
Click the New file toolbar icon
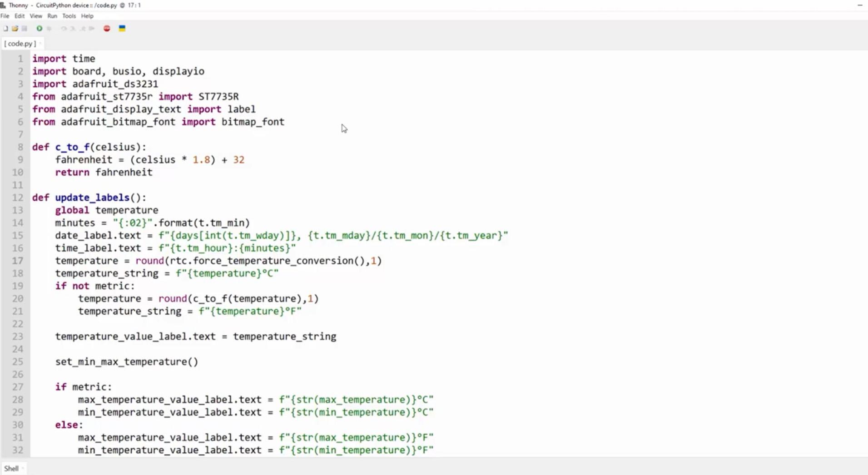(5, 29)
